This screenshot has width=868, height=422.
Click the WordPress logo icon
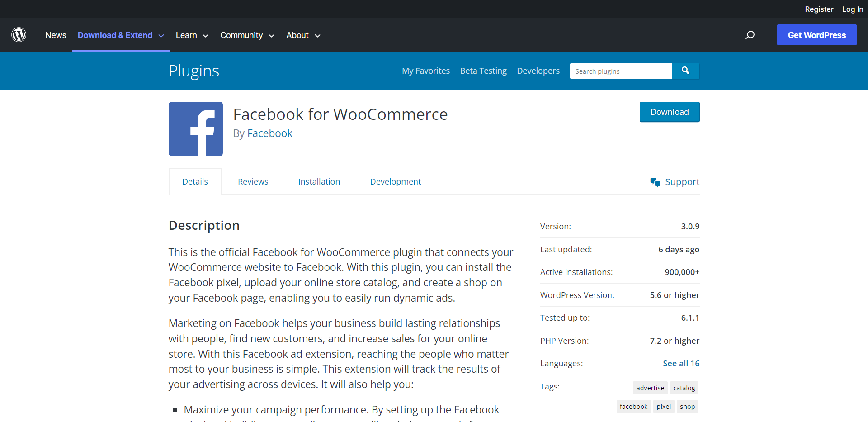coord(19,35)
